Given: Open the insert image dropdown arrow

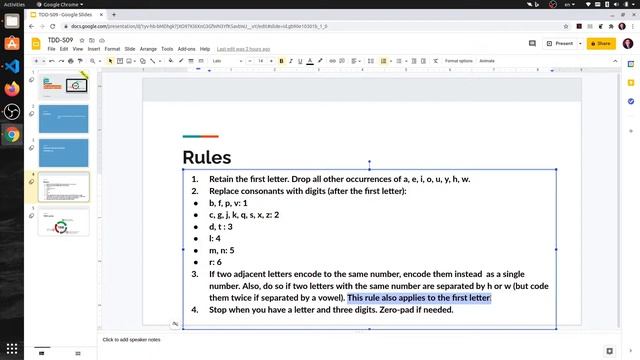Looking at the screenshot, I should pyautogui.click(x=135, y=61).
